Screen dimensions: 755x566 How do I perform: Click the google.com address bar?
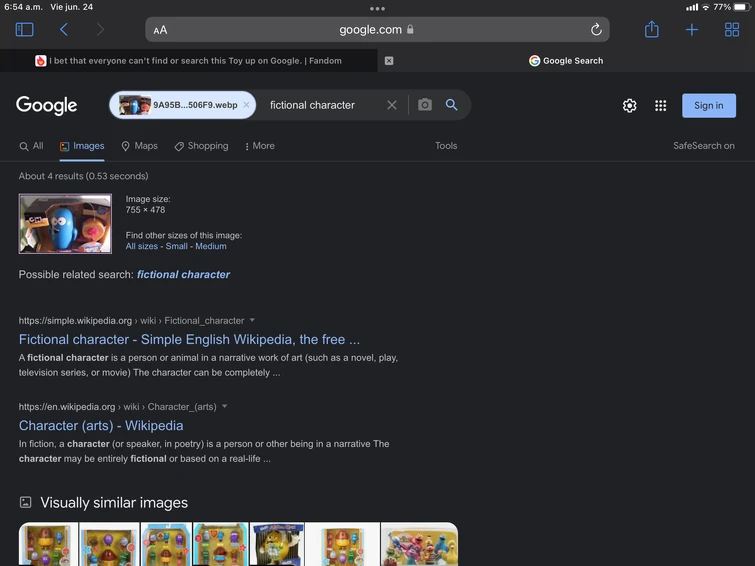pyautogui.click(x=377, y=29)
